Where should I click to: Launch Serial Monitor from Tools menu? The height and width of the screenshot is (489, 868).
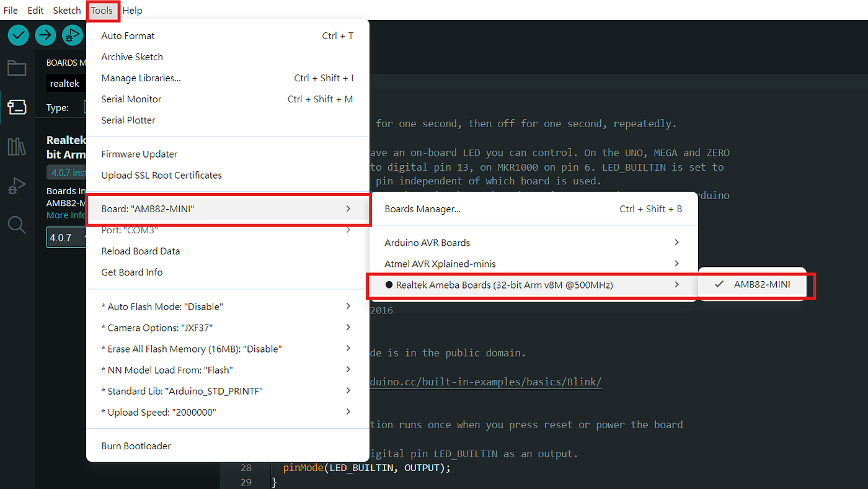[x=228, y=99]
